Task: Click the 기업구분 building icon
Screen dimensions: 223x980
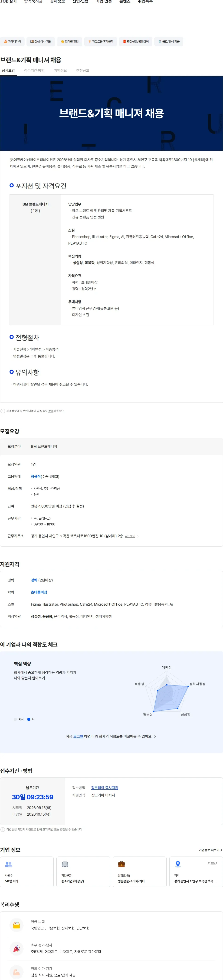Action: pos(65,864)
